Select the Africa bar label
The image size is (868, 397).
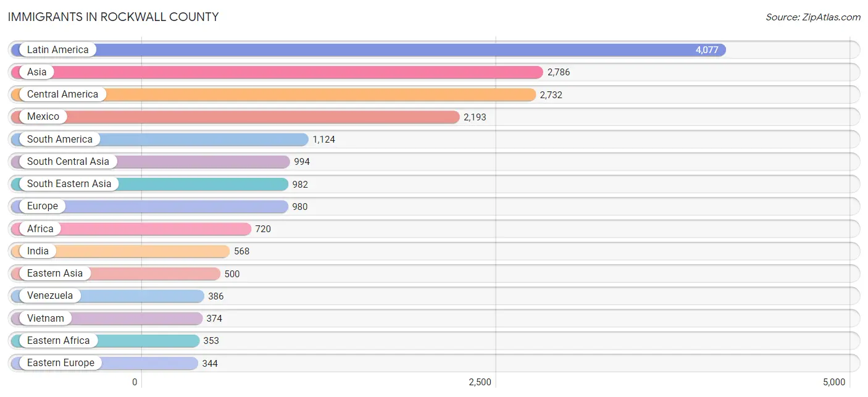pyautogui.click(x=40, y=229)
